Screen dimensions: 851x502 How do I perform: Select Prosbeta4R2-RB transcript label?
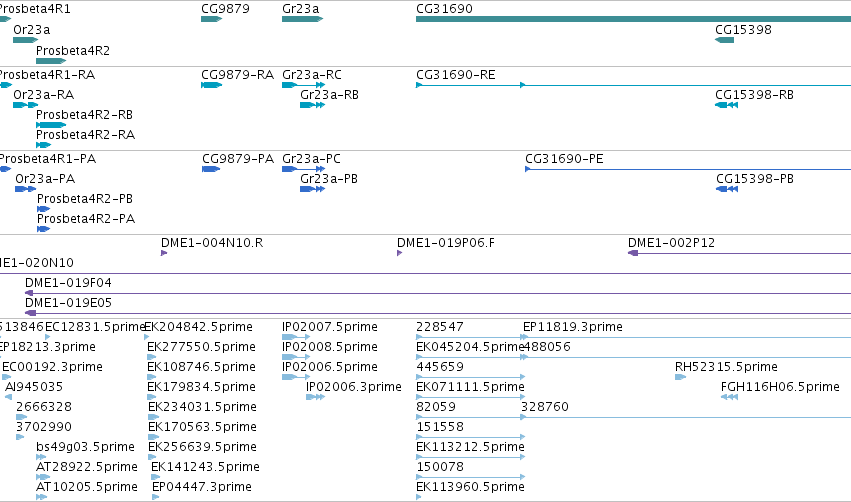84,115
